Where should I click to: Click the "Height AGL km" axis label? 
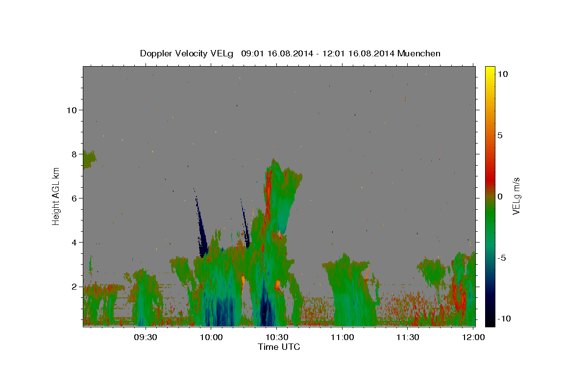pyautogui.click(x=56, y=196)
